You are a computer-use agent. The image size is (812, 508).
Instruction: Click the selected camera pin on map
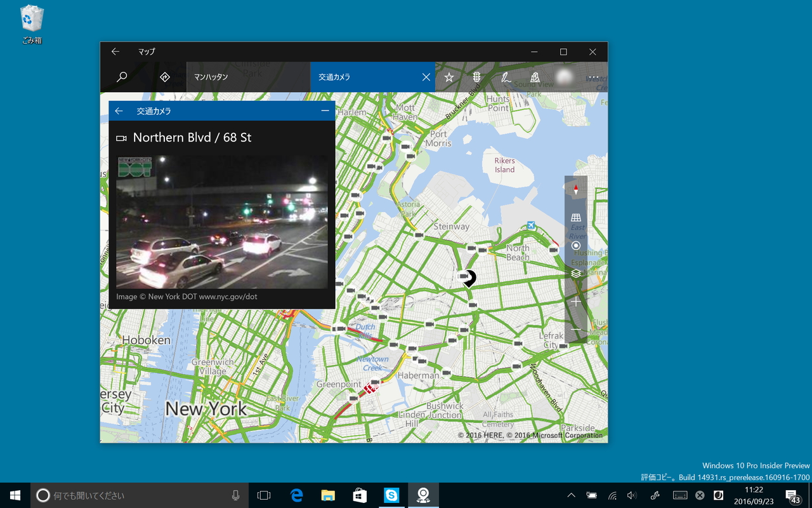(469, 277)
